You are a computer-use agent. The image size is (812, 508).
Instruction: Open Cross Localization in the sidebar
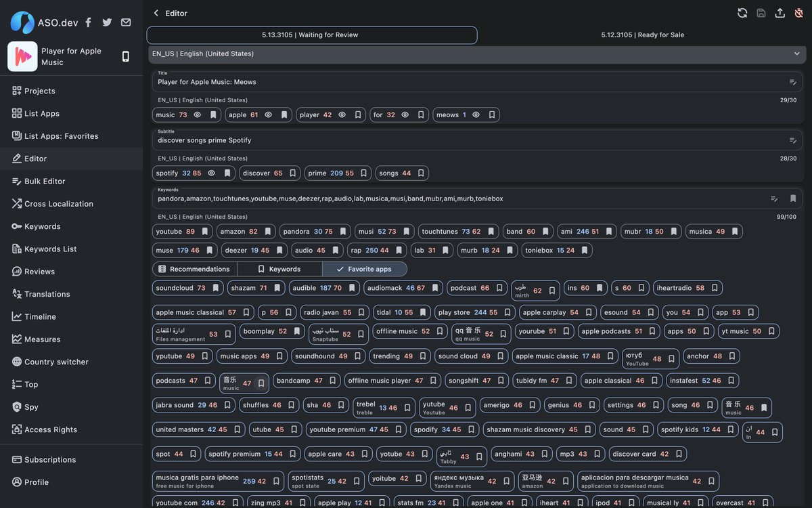[71, 204]
